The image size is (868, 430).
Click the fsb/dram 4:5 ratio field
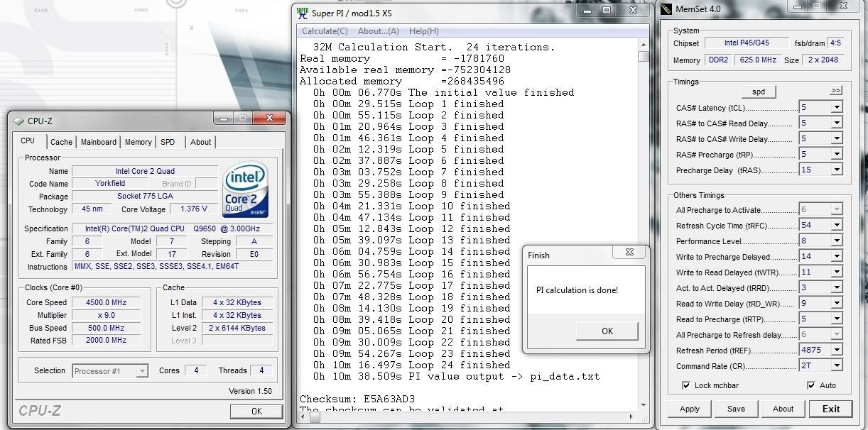(835, 43)
